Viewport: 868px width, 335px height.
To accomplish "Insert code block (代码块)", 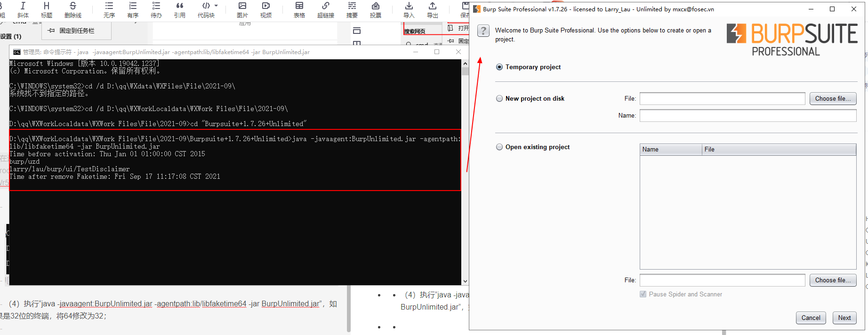I will (206, 9).
